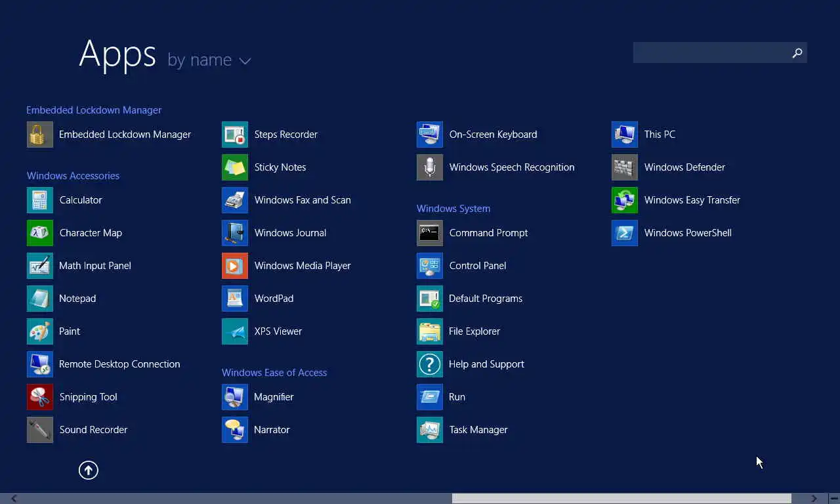The height and width of the screenshot is (504, 840).
Task: Click the horizontal scrollbar thumb
Action: pos(621,499)
